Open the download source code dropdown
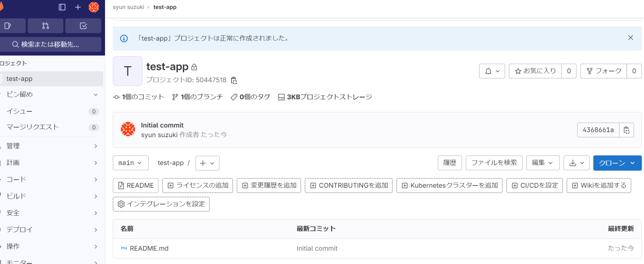Image resolution: width=644 pixels, height=264 pixels. (576, 163)
